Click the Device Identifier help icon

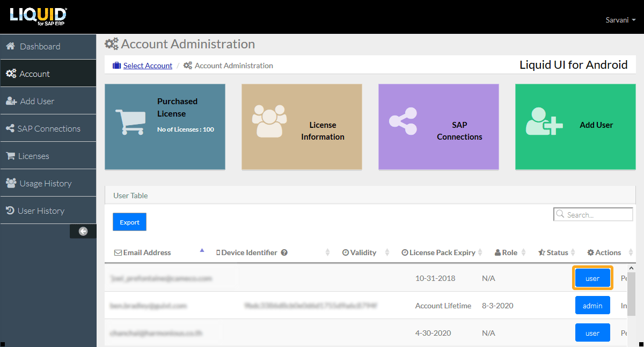coord(284,252)
